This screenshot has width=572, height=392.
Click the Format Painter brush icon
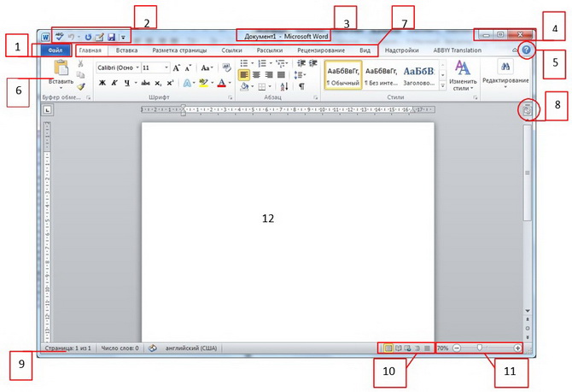81,85
